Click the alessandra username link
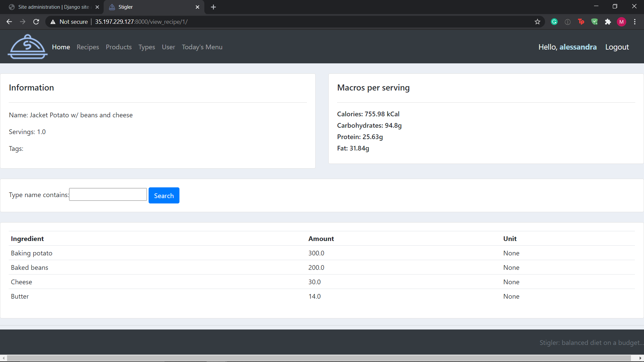 pos(578,47)
